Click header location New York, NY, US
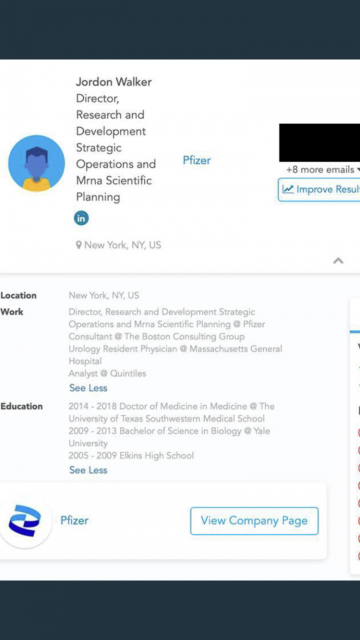360x640 pixels. 122,245
